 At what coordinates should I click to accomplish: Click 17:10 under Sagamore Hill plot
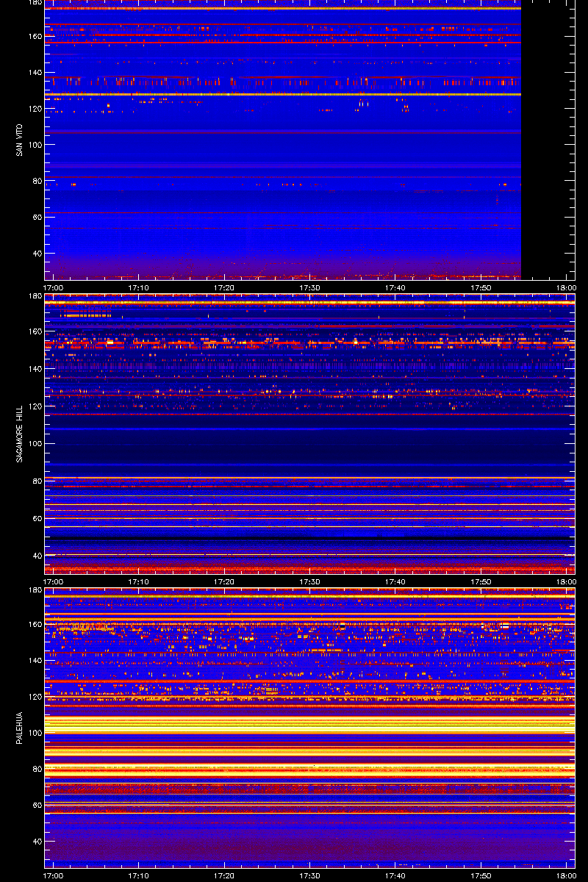pyautogui.click(x=139, y=582)
